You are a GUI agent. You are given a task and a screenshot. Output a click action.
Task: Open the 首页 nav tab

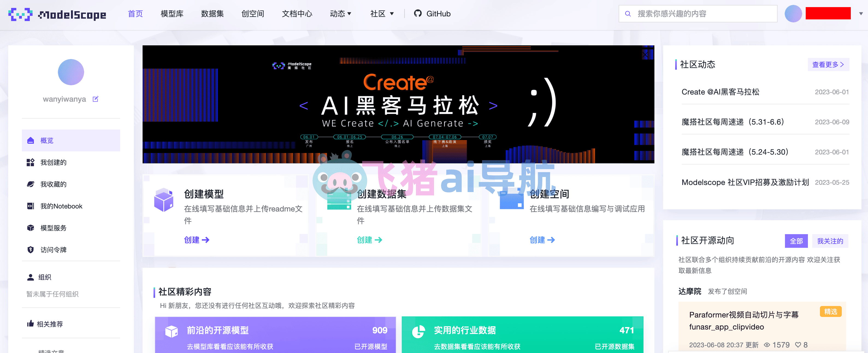(x=135, y=14)
